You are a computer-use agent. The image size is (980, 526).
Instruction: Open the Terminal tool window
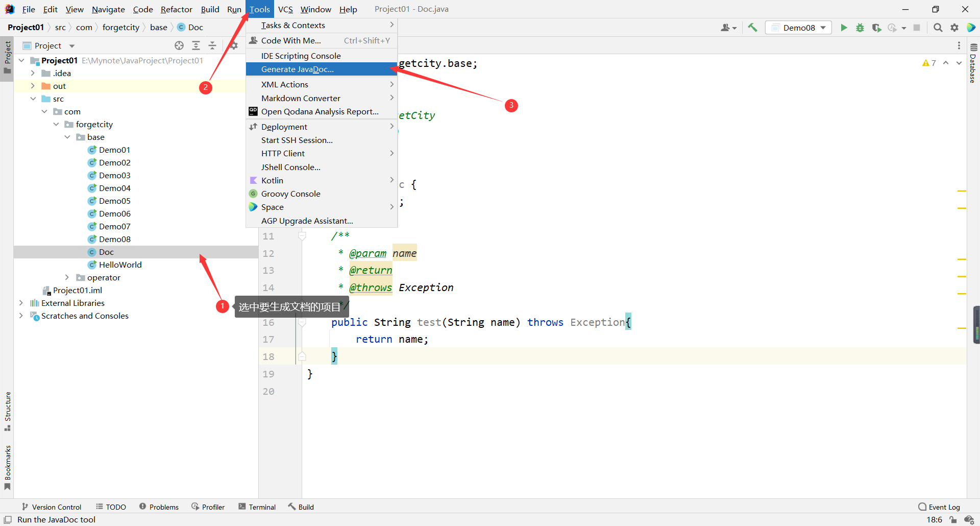(x=257, y=507)
